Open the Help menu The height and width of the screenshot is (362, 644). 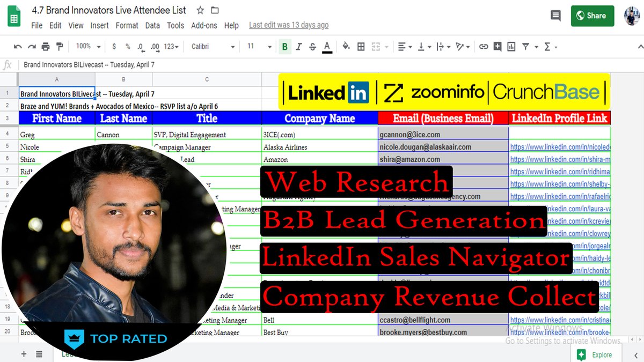click(x=231, y=25)
